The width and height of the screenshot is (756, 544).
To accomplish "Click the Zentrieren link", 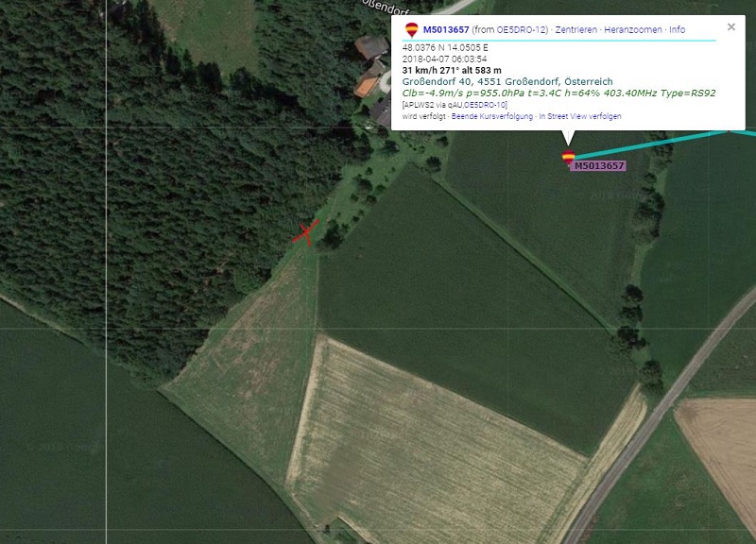I will (x=576, y=30).
